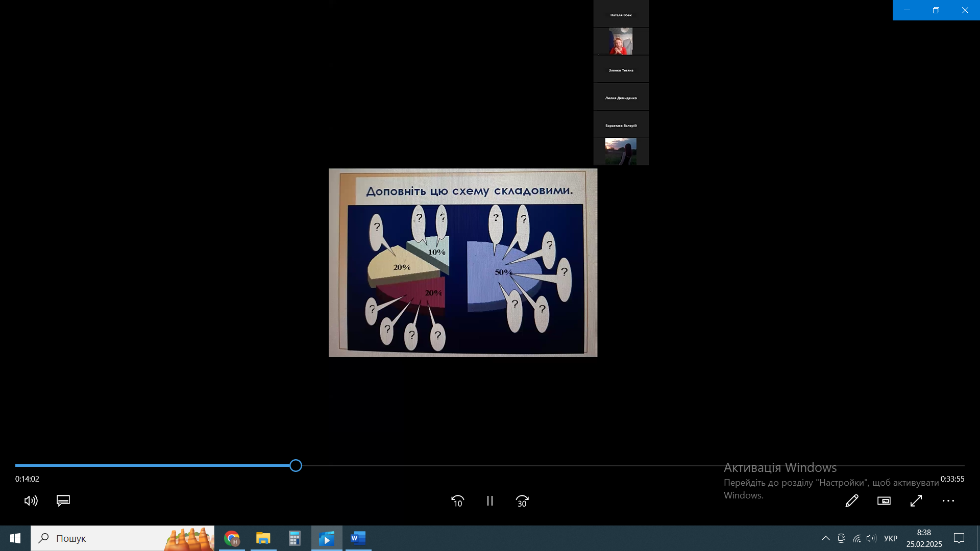This screenshot has height=551, width=980.
Task: Skip forward 30 seconds
Action: click(522, 501)
